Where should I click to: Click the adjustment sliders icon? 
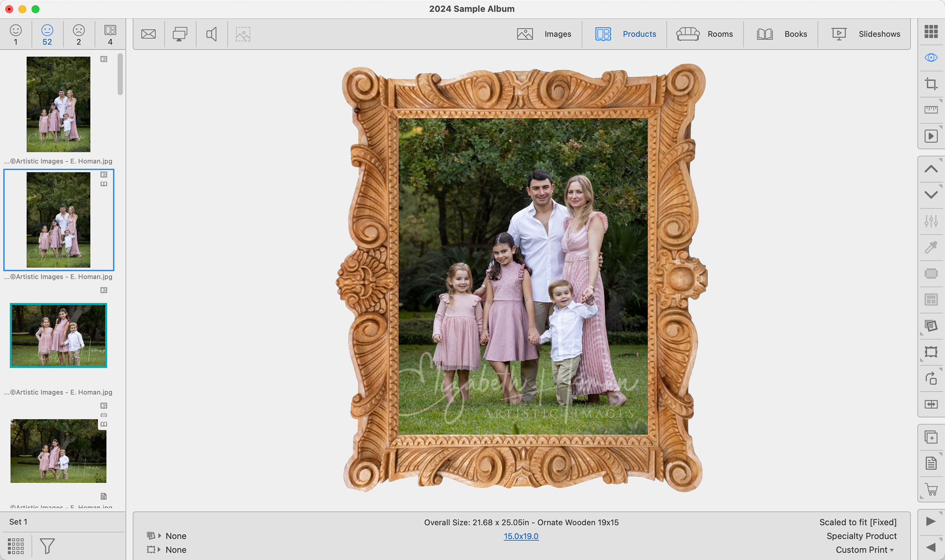[x=931, y=221]
